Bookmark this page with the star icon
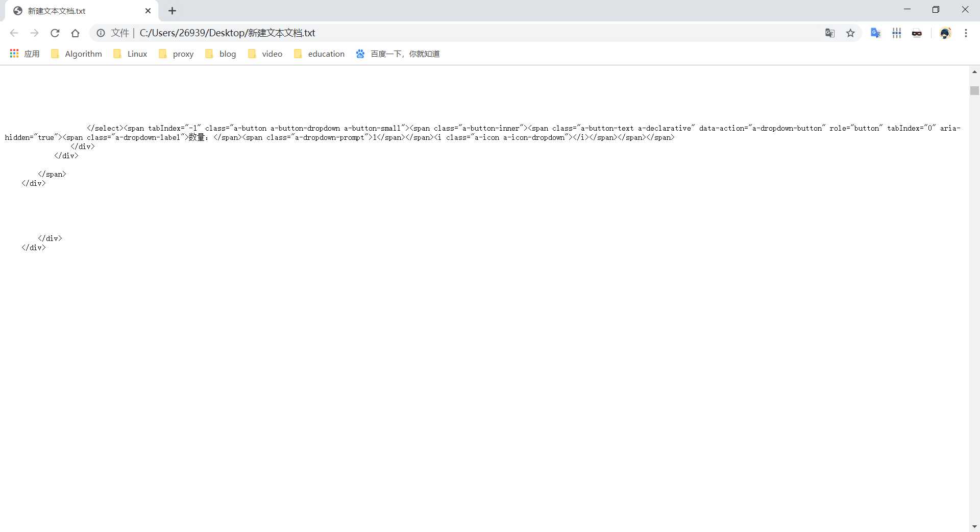This screenshot has height=532, width=980. pyautogui.click(x=850, y=33)
